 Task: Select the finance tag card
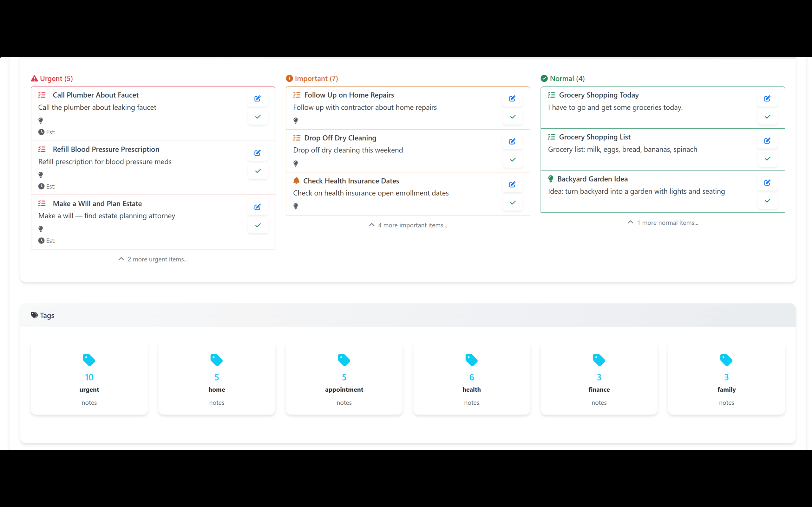pyautogui.click(x=599, y=378)
